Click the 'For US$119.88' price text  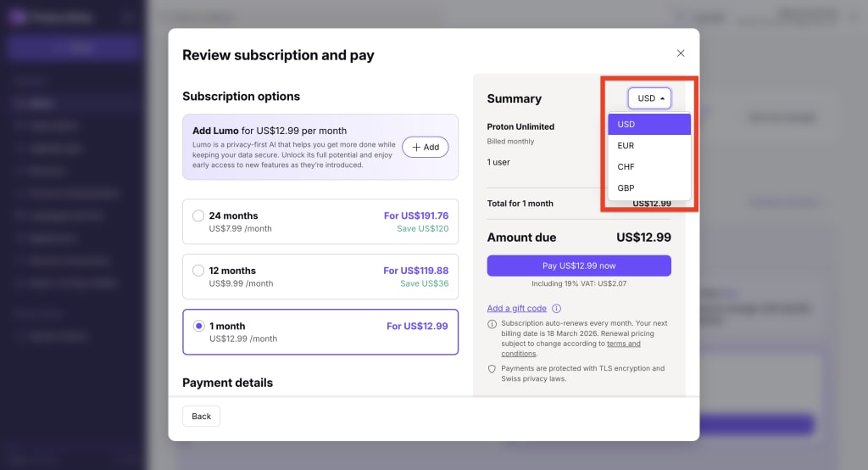click(x=415, y=271)
